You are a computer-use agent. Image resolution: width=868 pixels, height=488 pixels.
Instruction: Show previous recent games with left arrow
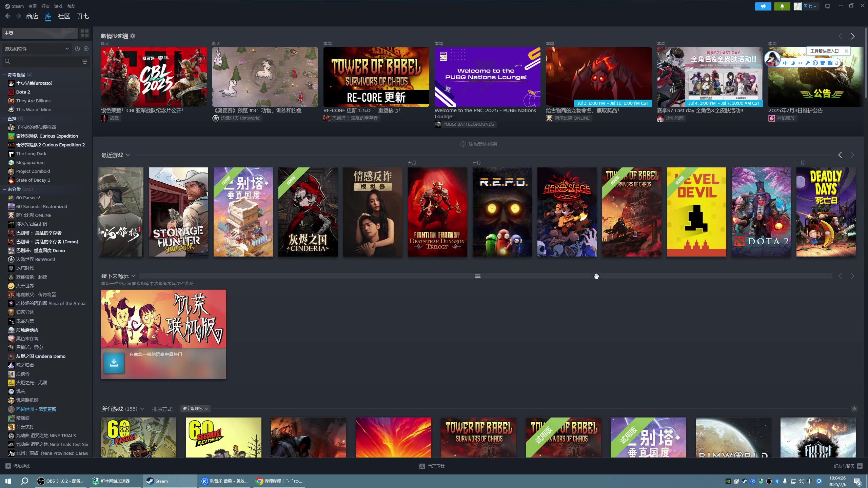point(840,155)
